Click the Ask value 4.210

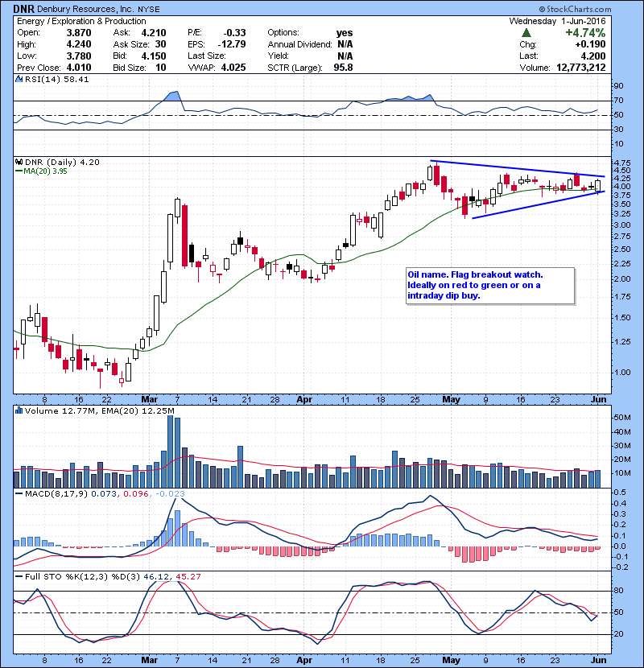tap(154, 33)
